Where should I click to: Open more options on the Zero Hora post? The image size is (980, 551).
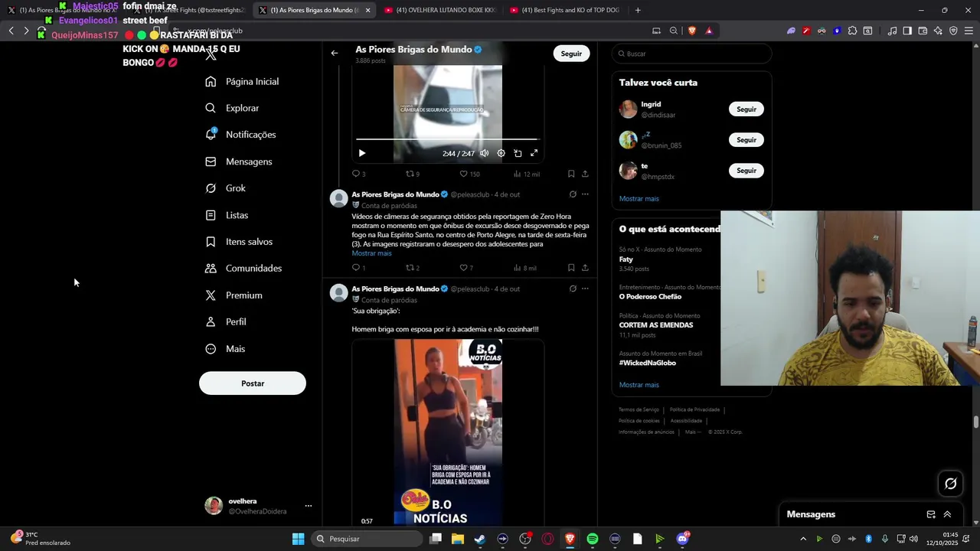585,194
